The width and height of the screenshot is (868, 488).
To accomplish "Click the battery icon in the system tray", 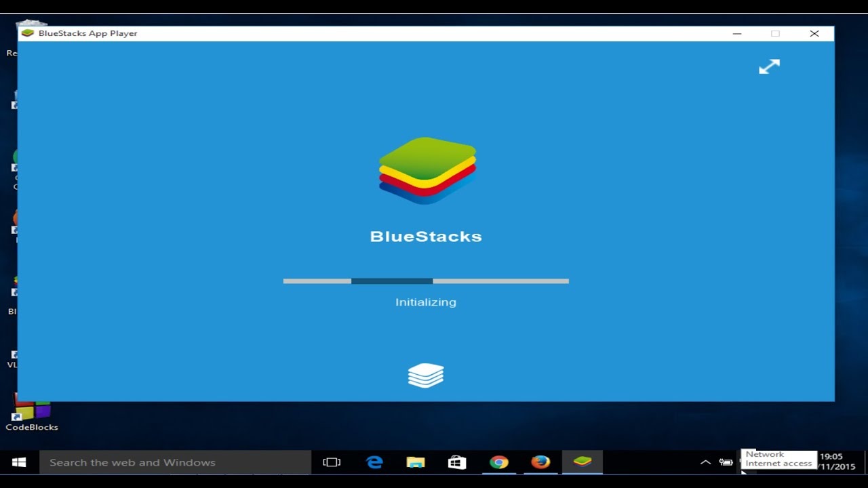I will pos(726,462).
